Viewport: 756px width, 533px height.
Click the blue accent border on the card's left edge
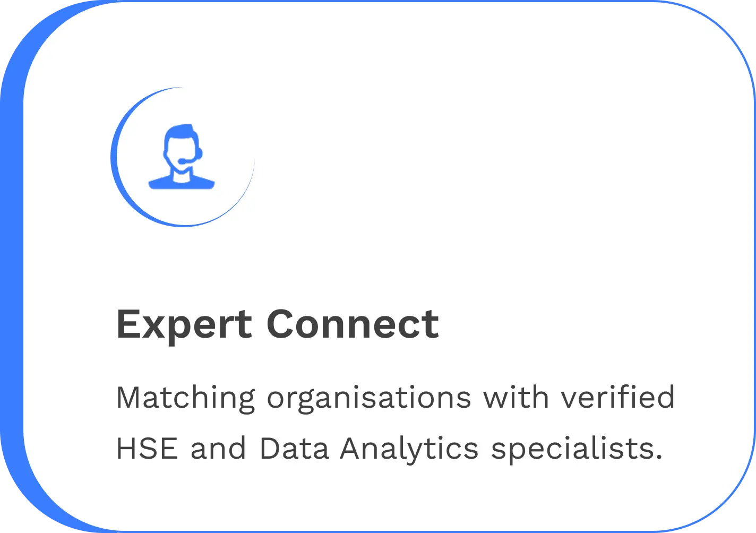pos(11,265)
